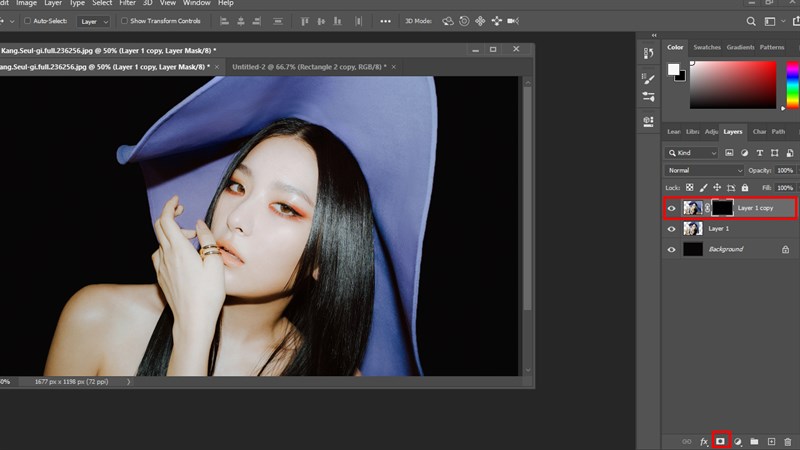Open the search magnifier in options bar
Viewport: 800px width, 450px height.
tap(751, 21)
